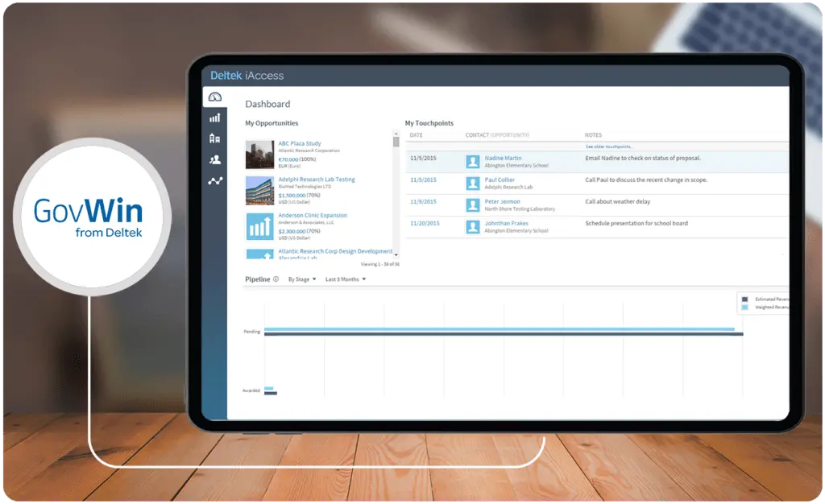Click the Pending stage pipeline bar
This screenshot has width=825, height=504.
click(x=504, y=332)
